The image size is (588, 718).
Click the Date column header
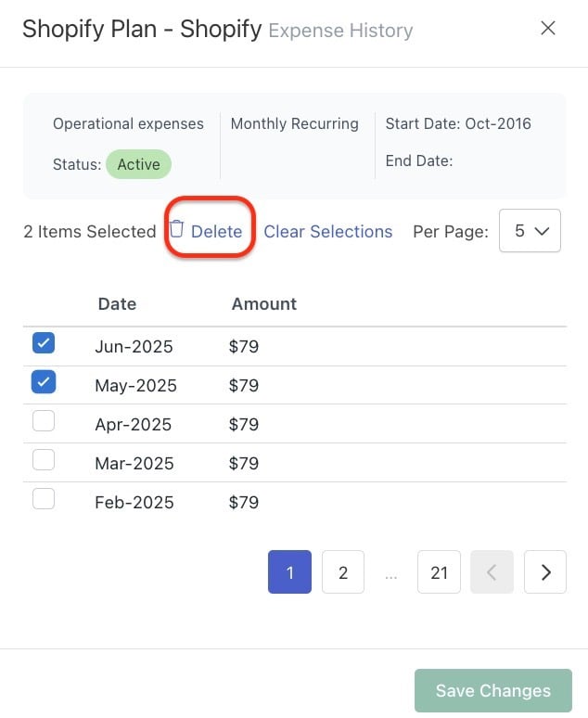[x=117, y=304]
